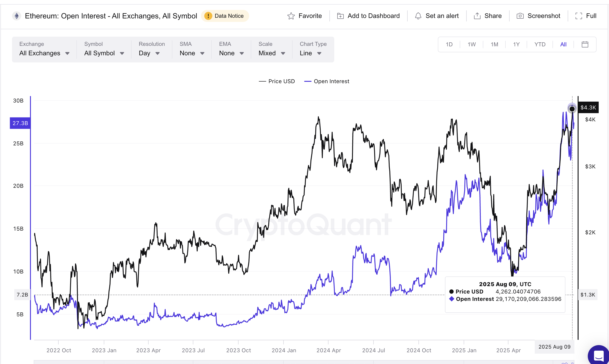Open the Chart Type dropdown set to Line
Screen dimensions: 609x364
(x=310, y=53)
